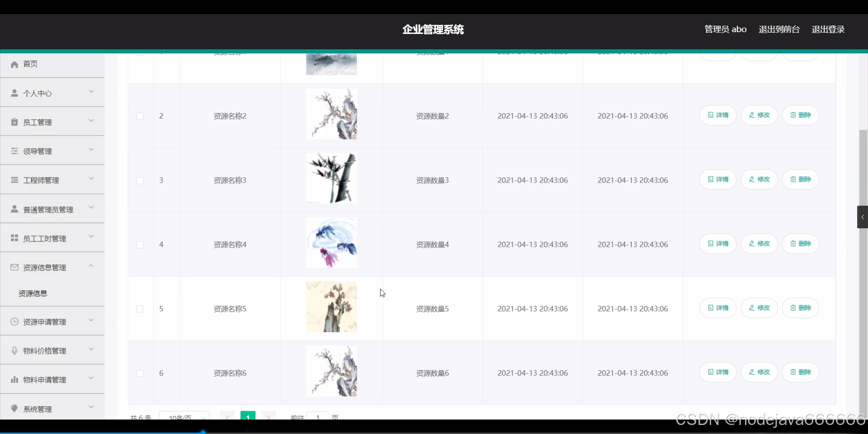This screenshot has height=434, width=868.
Task: Expand the 个人中心 menu chevron
Action: click(91, 92)
